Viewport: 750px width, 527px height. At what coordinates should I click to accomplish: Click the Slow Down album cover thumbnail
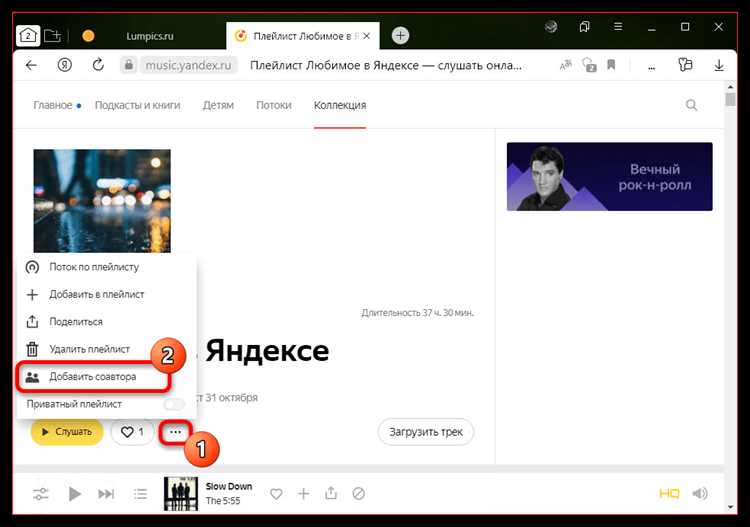[181, 494]
